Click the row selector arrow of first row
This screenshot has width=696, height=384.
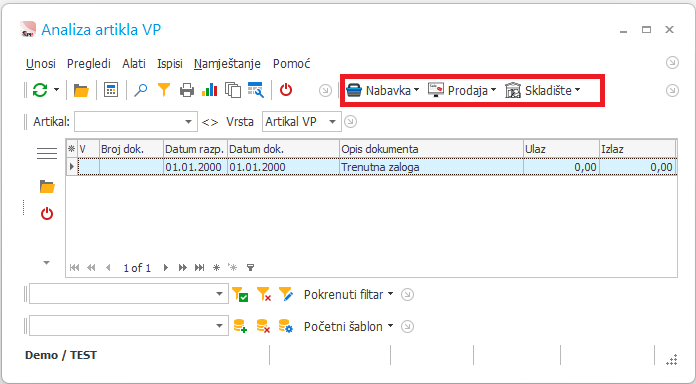pyautogui.click(x=72, y=167)
